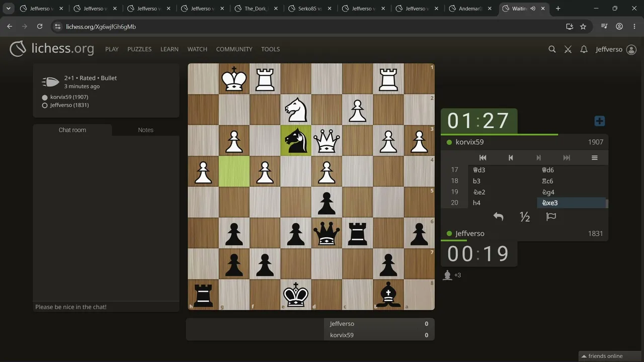Bookmark this page with the star

click(x=583, y=27)
